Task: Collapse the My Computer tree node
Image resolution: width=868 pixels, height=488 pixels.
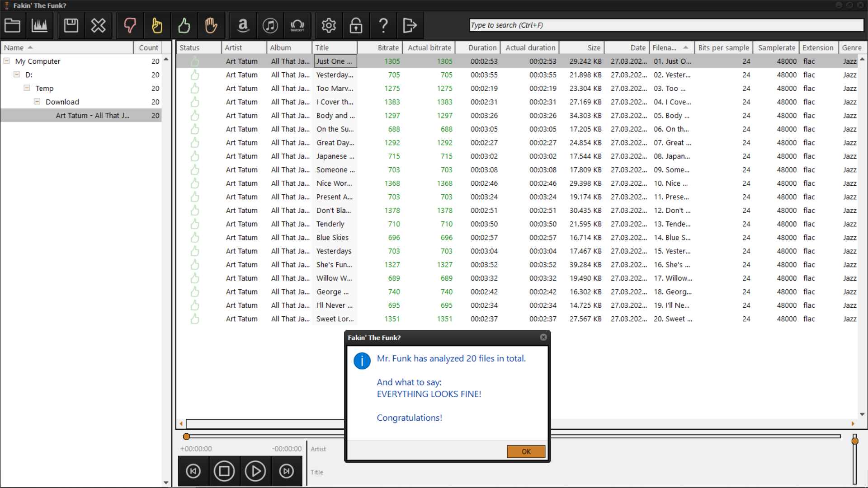Action: tap(7, 61)
